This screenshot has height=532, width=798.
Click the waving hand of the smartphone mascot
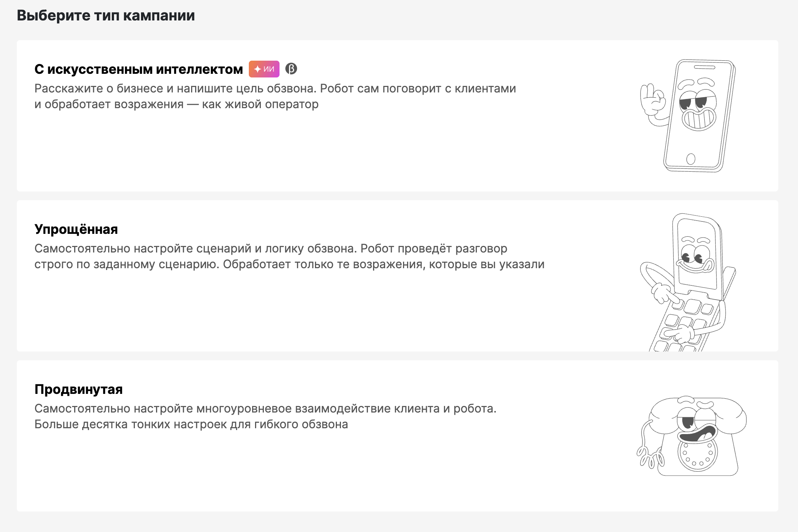tap(653, 100)
